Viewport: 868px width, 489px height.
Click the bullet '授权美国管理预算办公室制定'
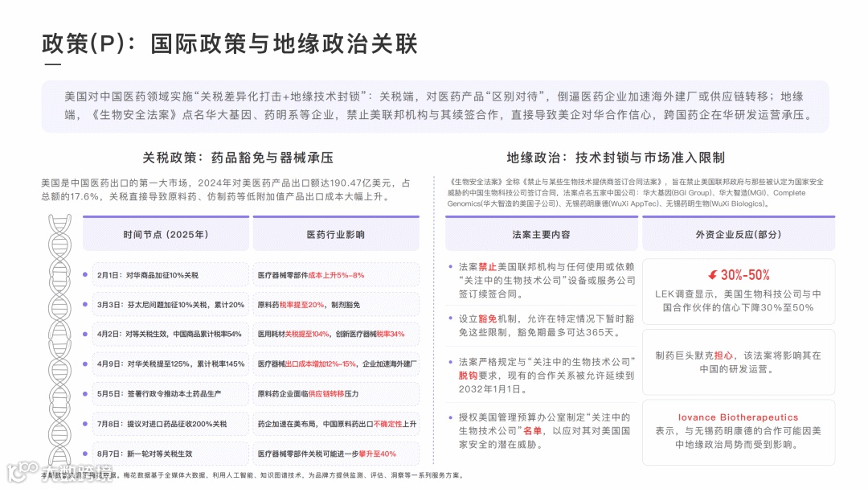click(x=544, y=431)
